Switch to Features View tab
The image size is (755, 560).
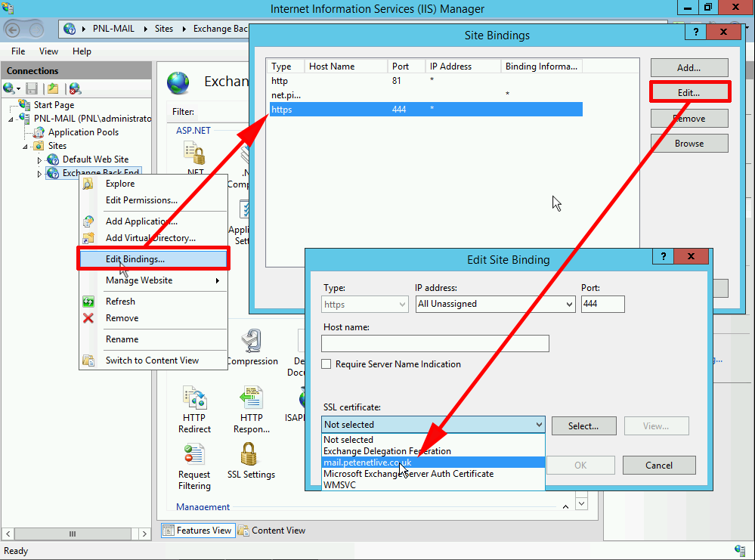point(198,530)
